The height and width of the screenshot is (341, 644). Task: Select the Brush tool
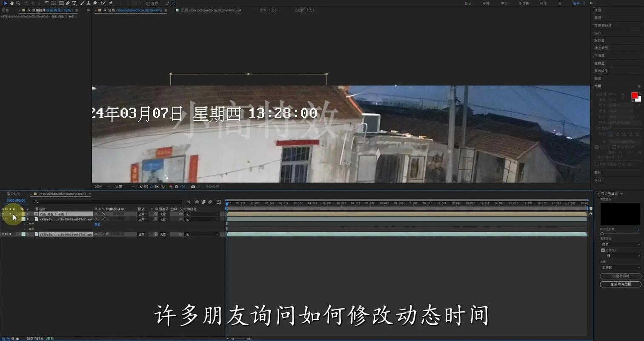[x=83, y=3]
